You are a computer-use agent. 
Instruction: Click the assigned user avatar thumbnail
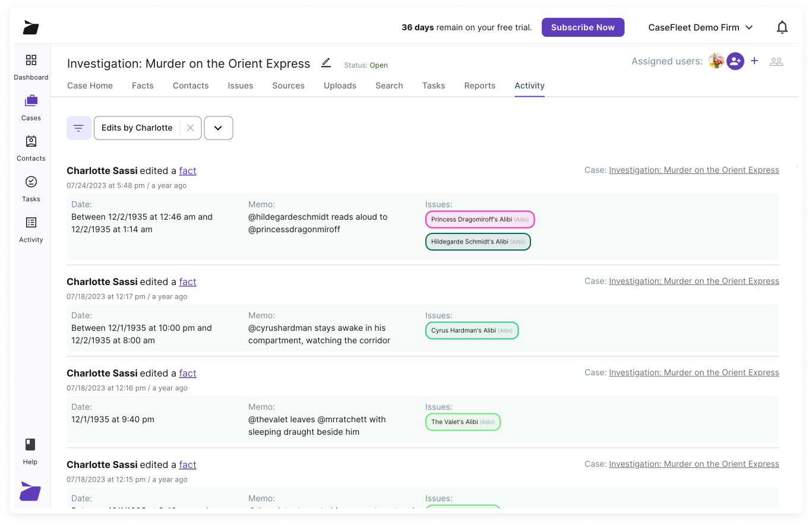click(x=716, y=61)
